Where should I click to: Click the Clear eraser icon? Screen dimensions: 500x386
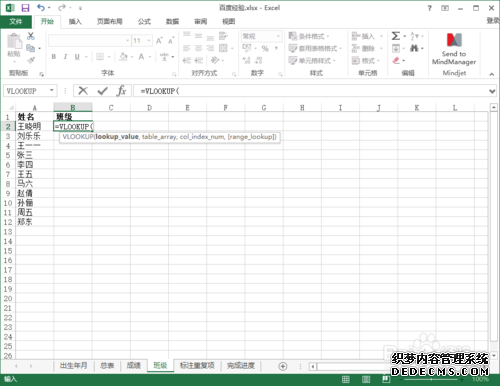pyautogui.click(x=396, y=60)
